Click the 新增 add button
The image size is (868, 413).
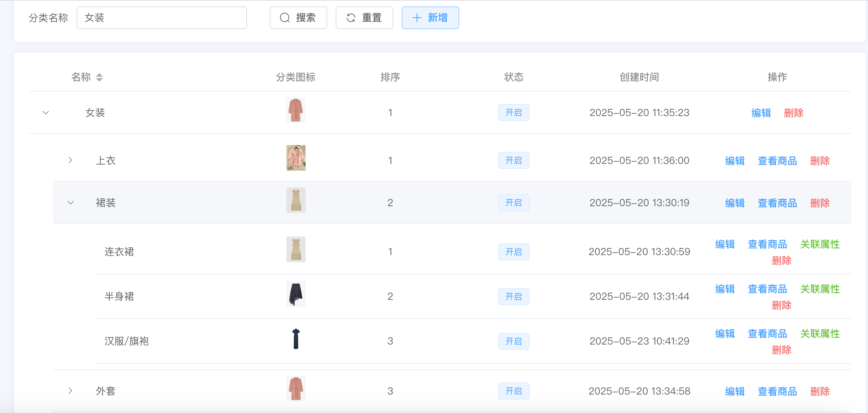pyautogui.click(x=430, y=18)
